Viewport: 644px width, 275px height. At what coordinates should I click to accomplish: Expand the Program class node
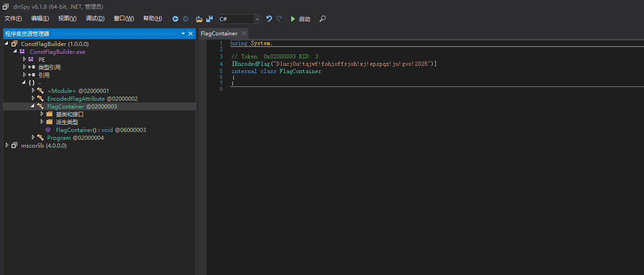[33, 137]
